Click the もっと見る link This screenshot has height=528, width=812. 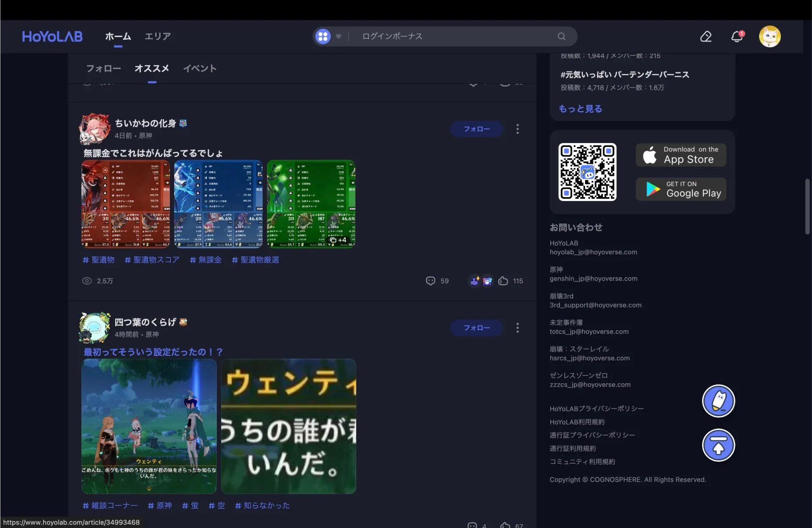[x=580, y=109]
